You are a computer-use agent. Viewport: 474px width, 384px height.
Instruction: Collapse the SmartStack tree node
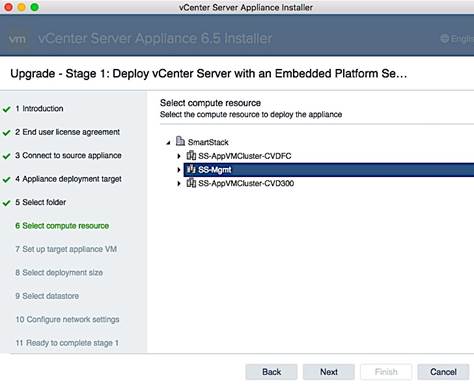pyautogui.click(x=168, y=142)
